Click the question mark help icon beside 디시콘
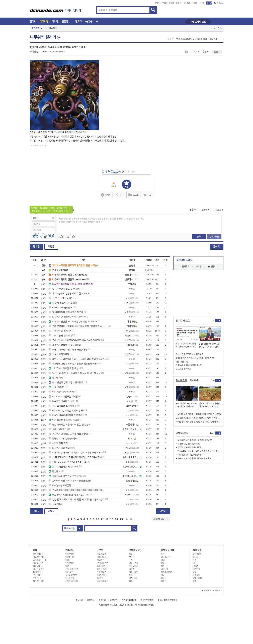253x644 pixels. click(x=73, y=237)
